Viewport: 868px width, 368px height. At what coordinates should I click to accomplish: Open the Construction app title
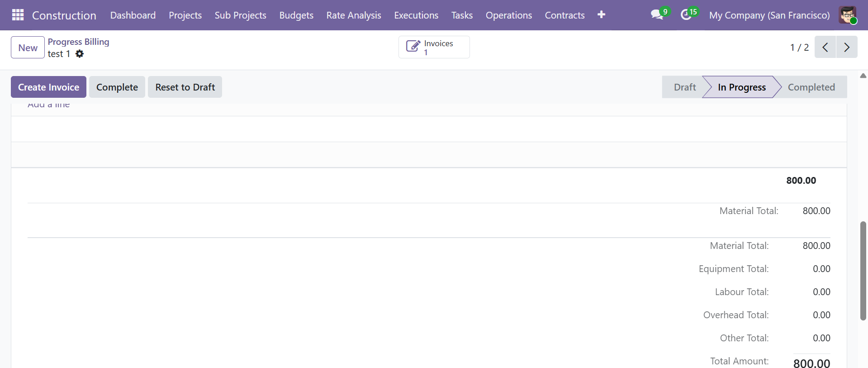point(64,15)
